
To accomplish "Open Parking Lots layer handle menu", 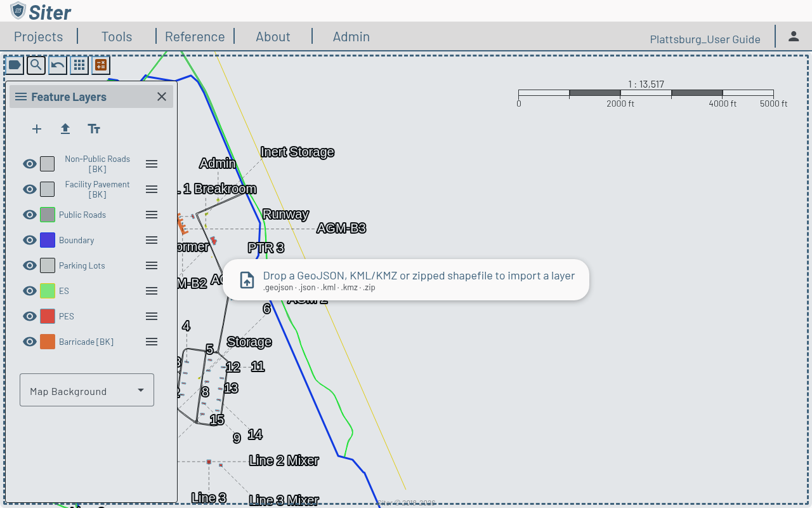I will (152, 265).
